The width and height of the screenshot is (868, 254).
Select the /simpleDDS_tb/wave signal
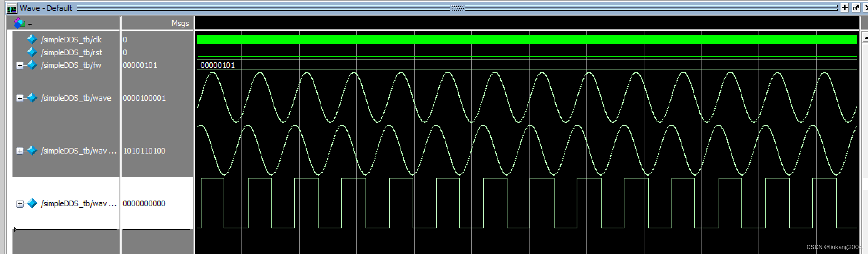pos(76,98)
